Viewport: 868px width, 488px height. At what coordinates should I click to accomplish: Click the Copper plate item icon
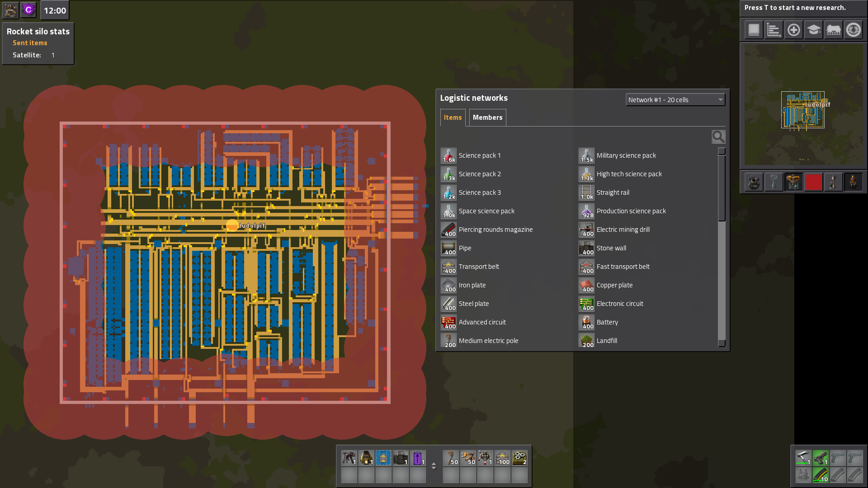[586, 285]
